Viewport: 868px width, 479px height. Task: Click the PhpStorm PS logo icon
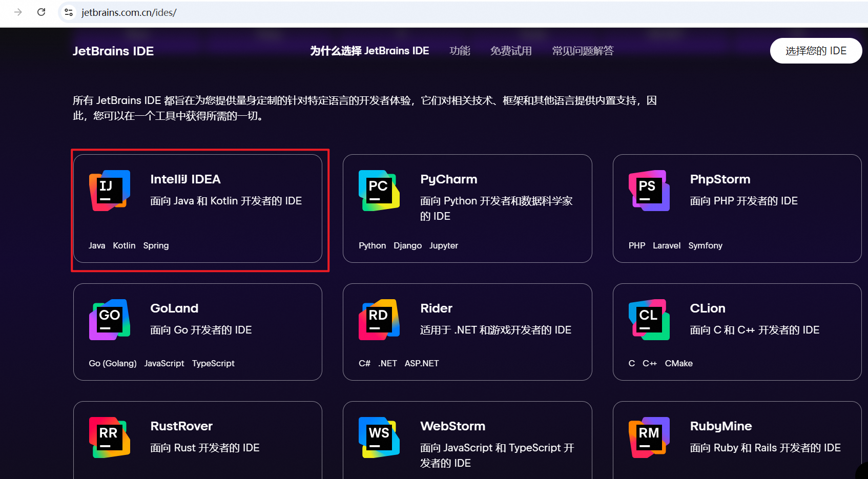tap(649, 191)
